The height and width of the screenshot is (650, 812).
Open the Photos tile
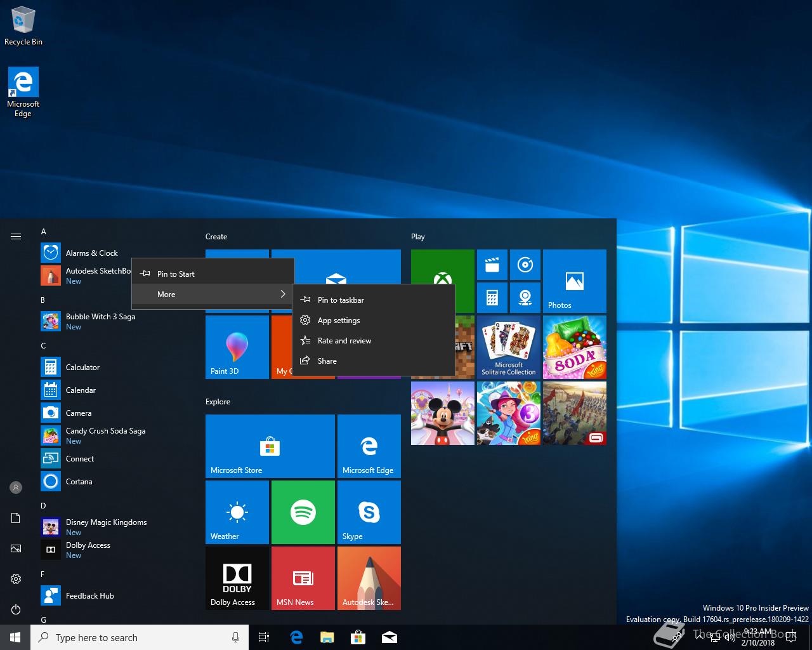(x=575, y=281)
